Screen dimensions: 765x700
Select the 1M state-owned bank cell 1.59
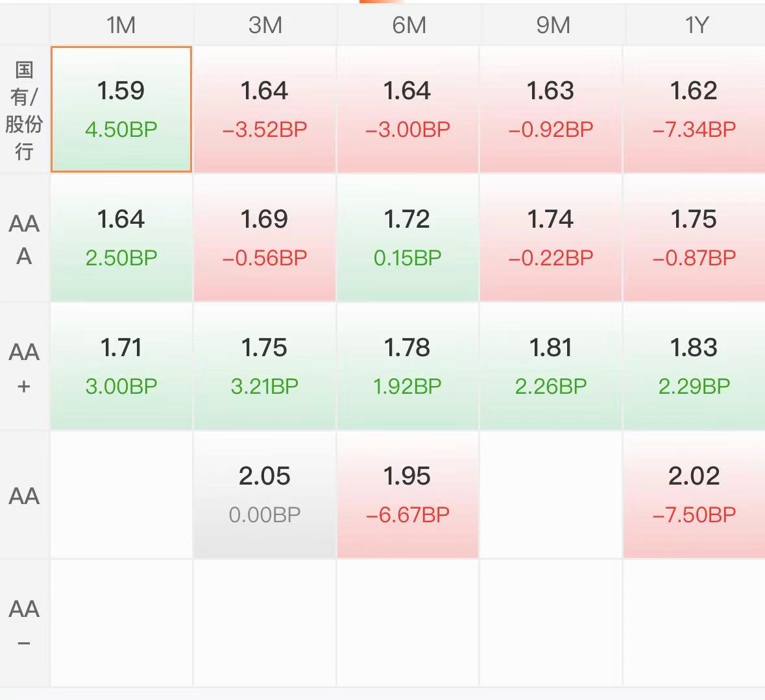pyautogui.click(x=121, y=109)
